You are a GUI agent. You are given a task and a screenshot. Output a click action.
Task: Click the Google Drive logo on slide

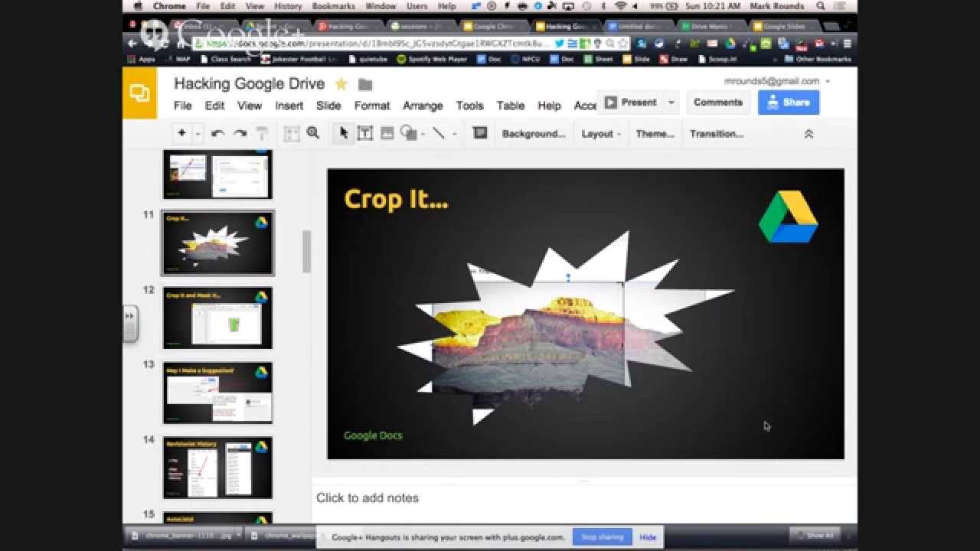789,217
